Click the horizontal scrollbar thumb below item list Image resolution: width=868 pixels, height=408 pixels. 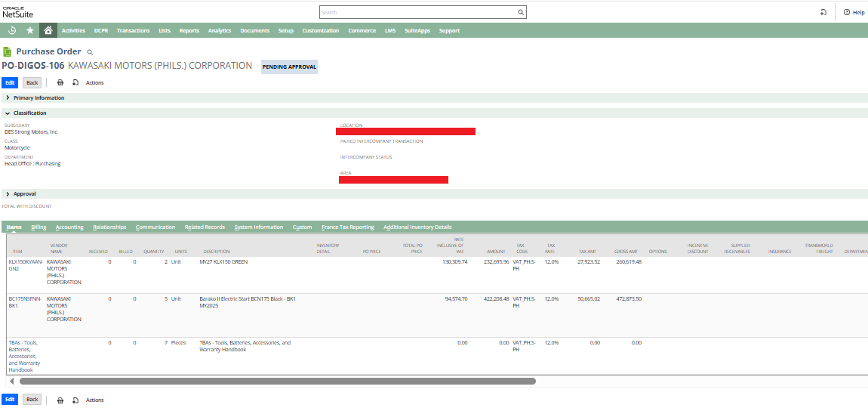(x=277, y=382)
